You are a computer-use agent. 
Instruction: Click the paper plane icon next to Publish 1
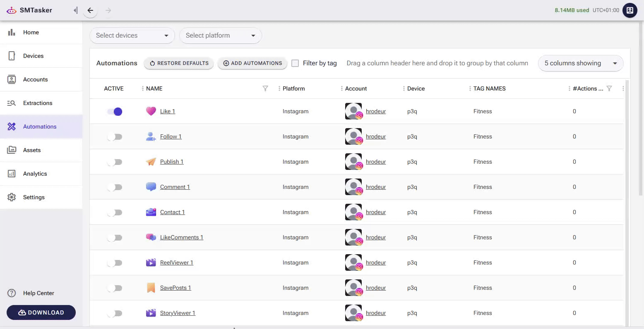pos(151,162)
